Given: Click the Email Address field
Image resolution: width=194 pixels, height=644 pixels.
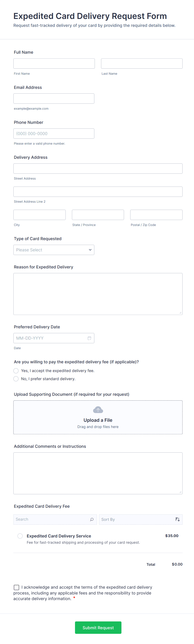Looking at the screenshot, I should [54, 98].
